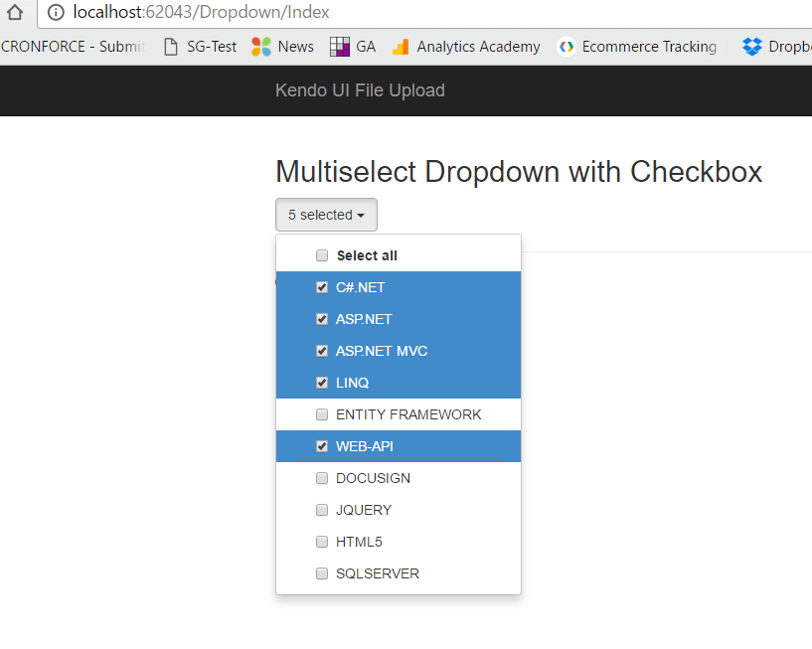The height and width of the screenshot is (649, 812).
Task: Click the Ecommerce Tracking bookmark icon
Action: click(x=564, y=46)
